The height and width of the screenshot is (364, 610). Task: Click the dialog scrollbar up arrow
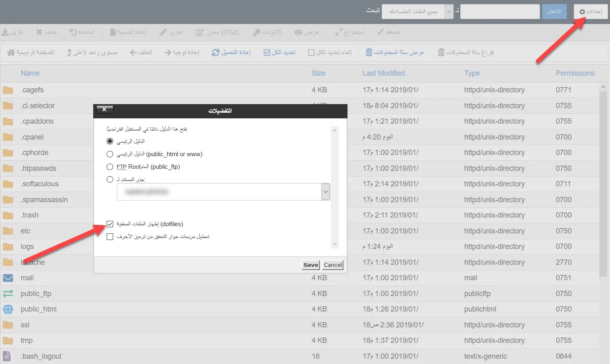click(335, 131)
